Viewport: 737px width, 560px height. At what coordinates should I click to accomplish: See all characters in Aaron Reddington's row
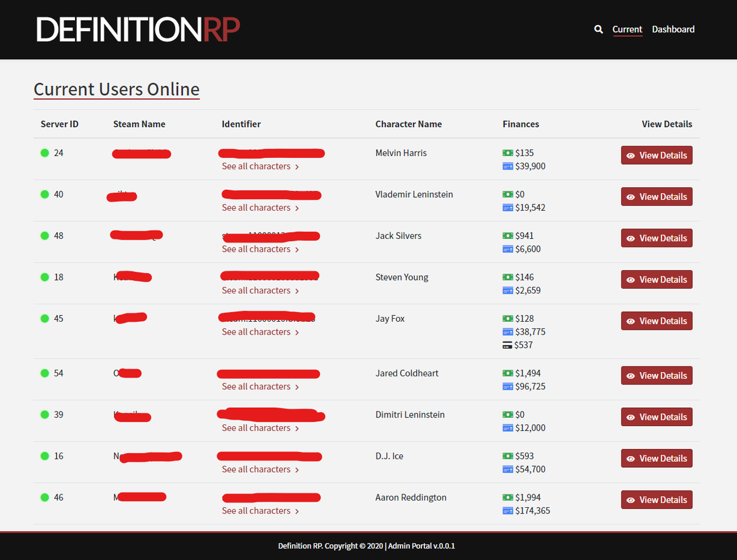[x=260, y=511]
